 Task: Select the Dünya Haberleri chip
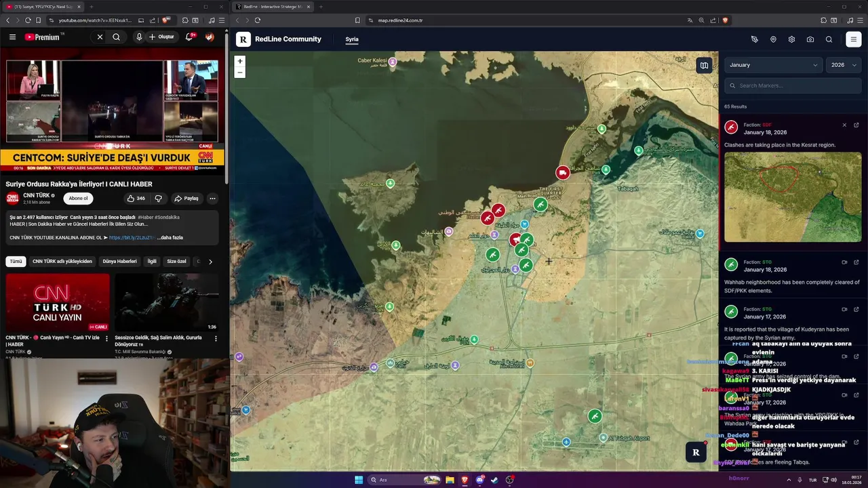coord(119,261)
